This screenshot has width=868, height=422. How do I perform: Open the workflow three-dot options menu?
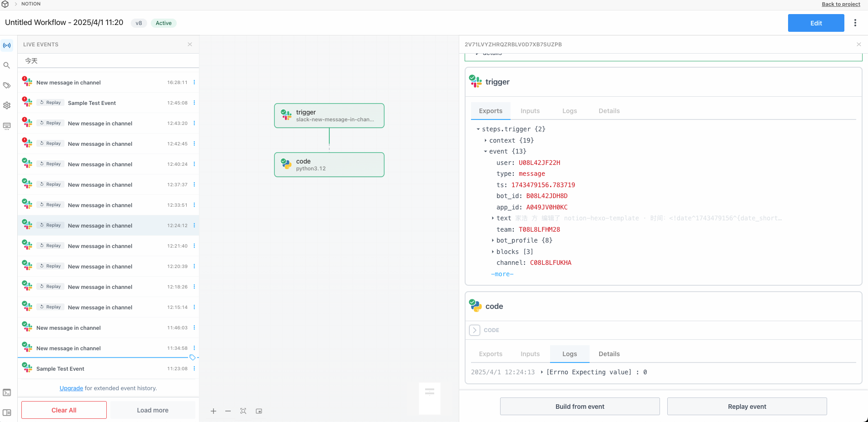(x=855, y=23)
